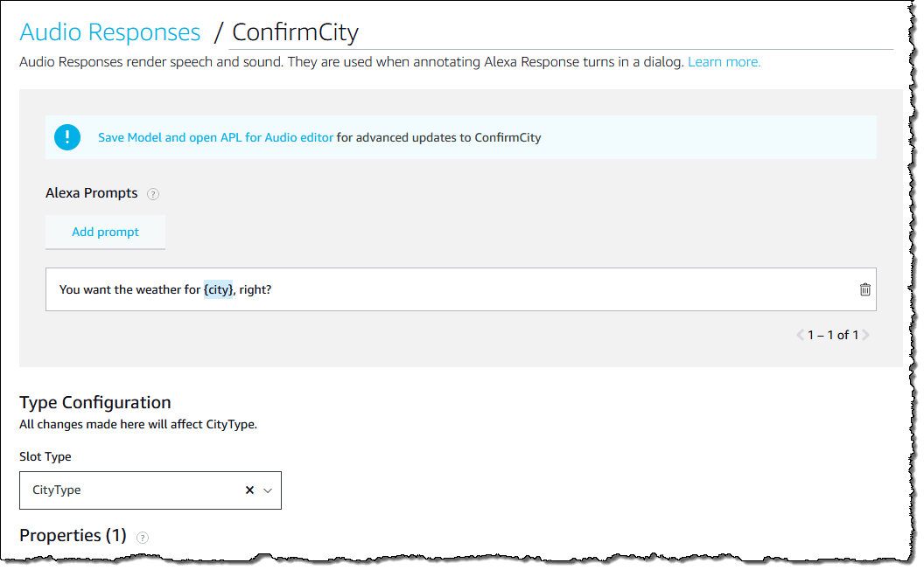Click the prompt text field about weather
Screen dimensions: 924x570
[461, 289]
